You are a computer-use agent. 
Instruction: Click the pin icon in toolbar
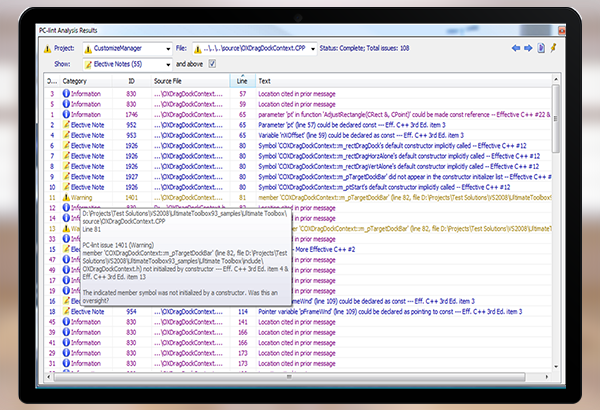click(553, 48)
